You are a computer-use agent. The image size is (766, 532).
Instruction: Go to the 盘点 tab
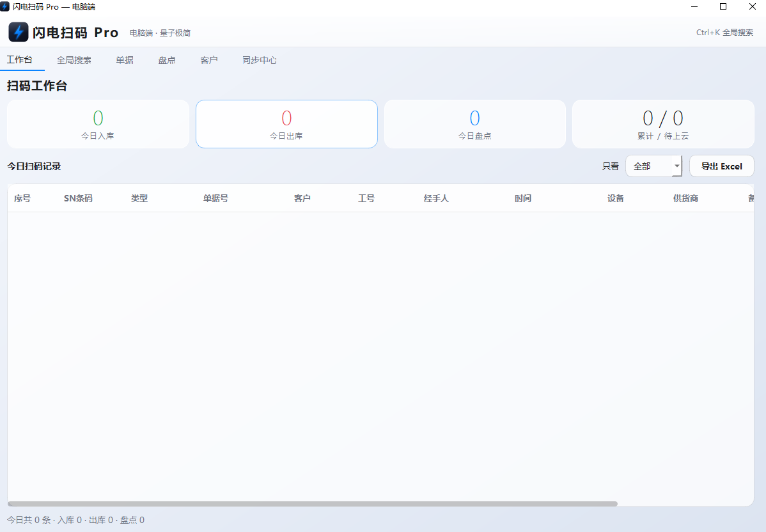pos(167,60)
